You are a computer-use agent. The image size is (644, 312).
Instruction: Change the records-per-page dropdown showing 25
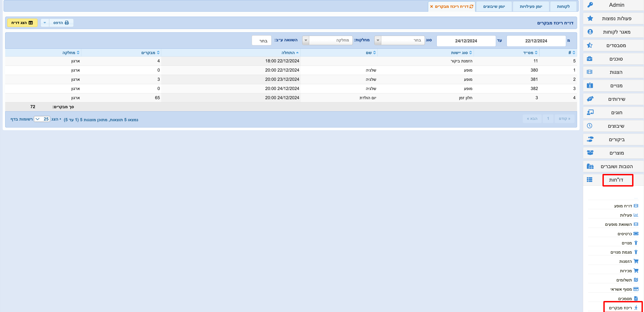point(42,119)
